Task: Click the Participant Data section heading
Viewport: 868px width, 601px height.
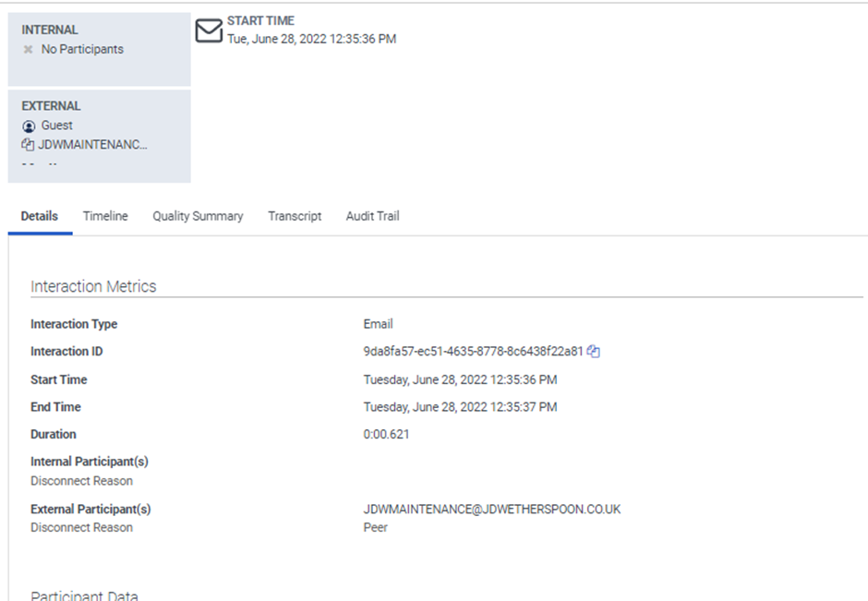Action: (84, 596)
